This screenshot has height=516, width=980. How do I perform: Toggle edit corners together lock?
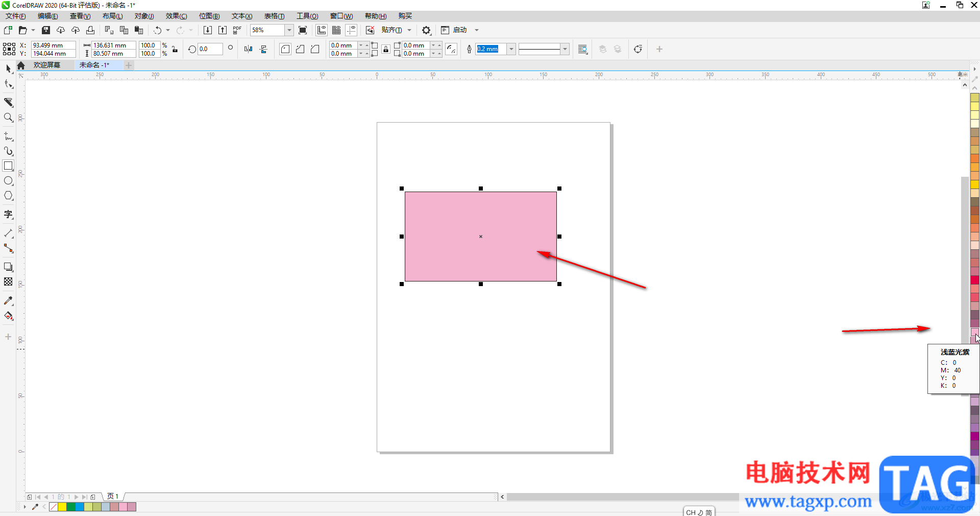pos(386,49)
